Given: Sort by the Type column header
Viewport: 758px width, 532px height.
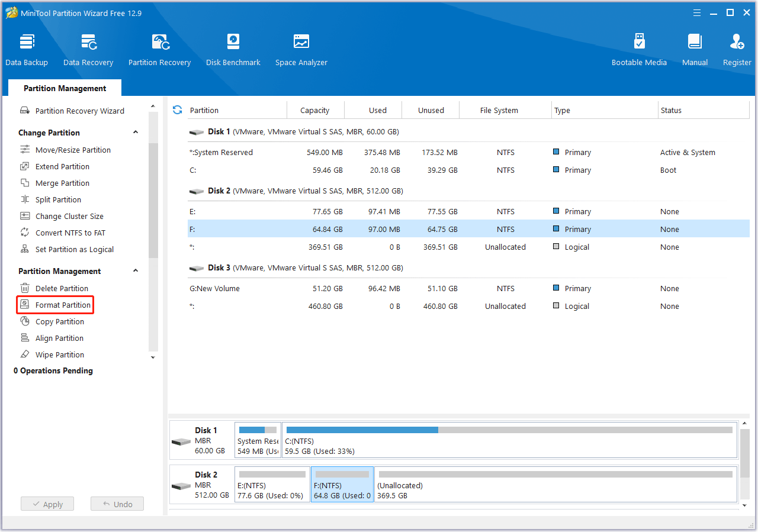Looking at the screenshot, I should pyautogui.click(x=605, y=110).
